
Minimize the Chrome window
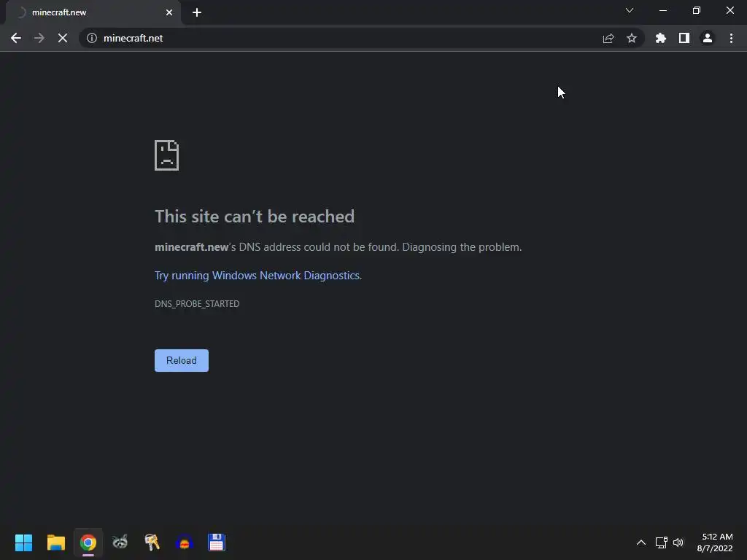(x=662, y=10)
